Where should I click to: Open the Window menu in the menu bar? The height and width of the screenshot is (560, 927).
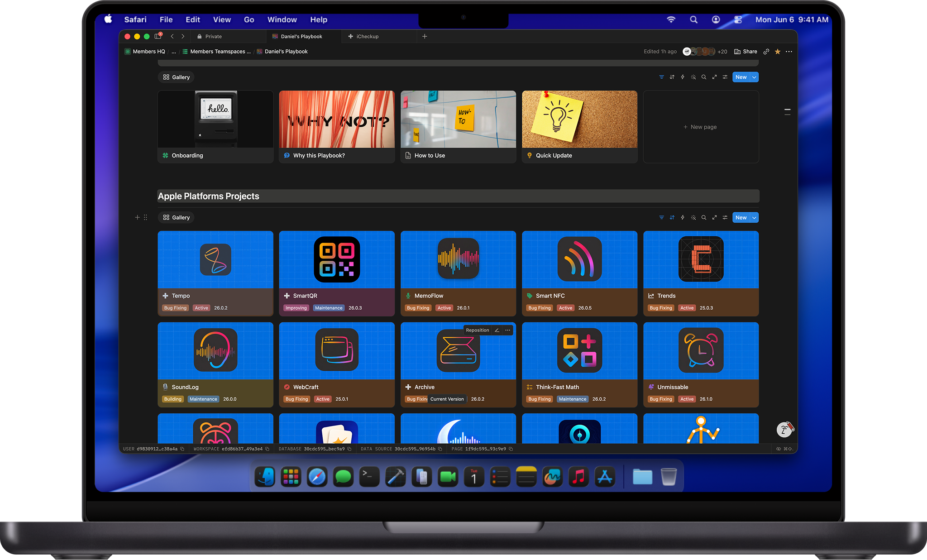[282, 19]
